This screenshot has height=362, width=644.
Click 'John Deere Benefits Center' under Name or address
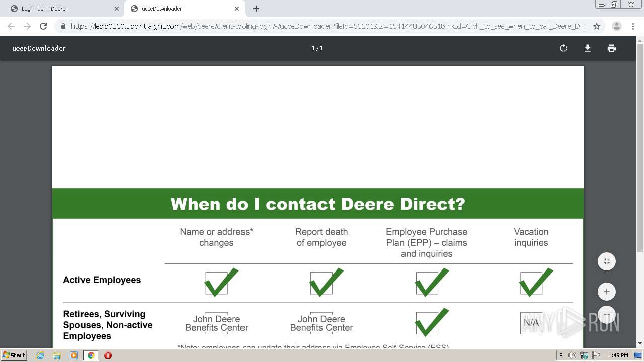click(216, 323)
